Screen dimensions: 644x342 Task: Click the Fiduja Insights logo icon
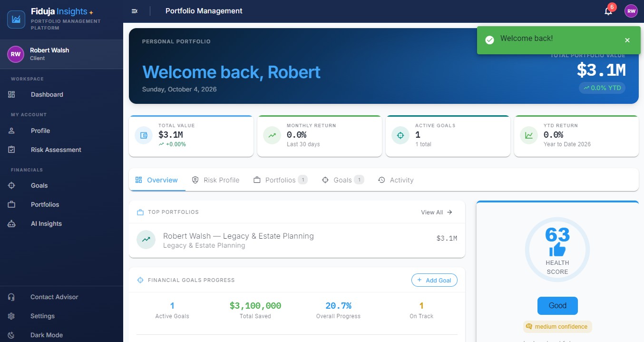[x=16, y=20]
